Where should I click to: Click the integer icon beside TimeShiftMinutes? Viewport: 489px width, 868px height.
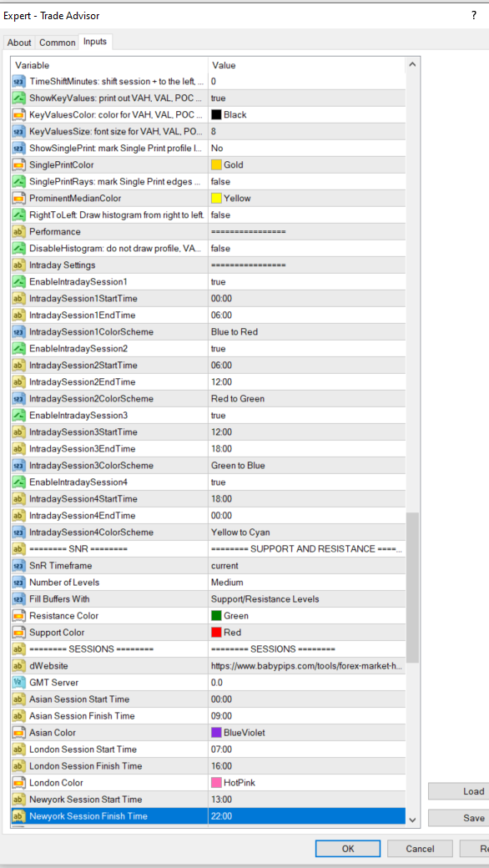(x=18, y=82)
